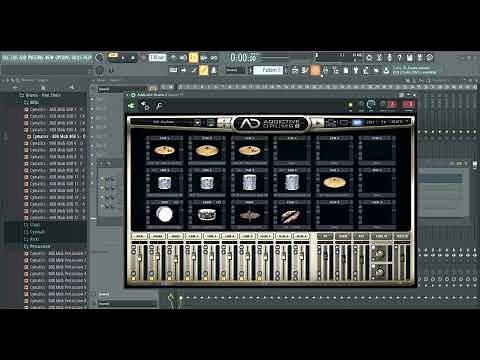Viewport: 480px width, 360px height.
Task: Click the blue ringed knob in plugin wrapper header
Action: pos(371,105)
